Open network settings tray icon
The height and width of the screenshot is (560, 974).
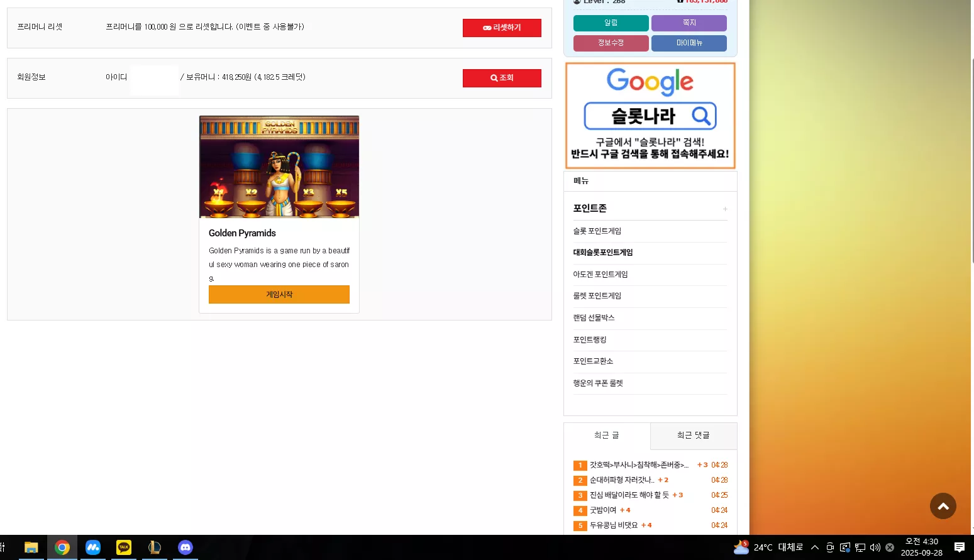(x=860, y=547)
